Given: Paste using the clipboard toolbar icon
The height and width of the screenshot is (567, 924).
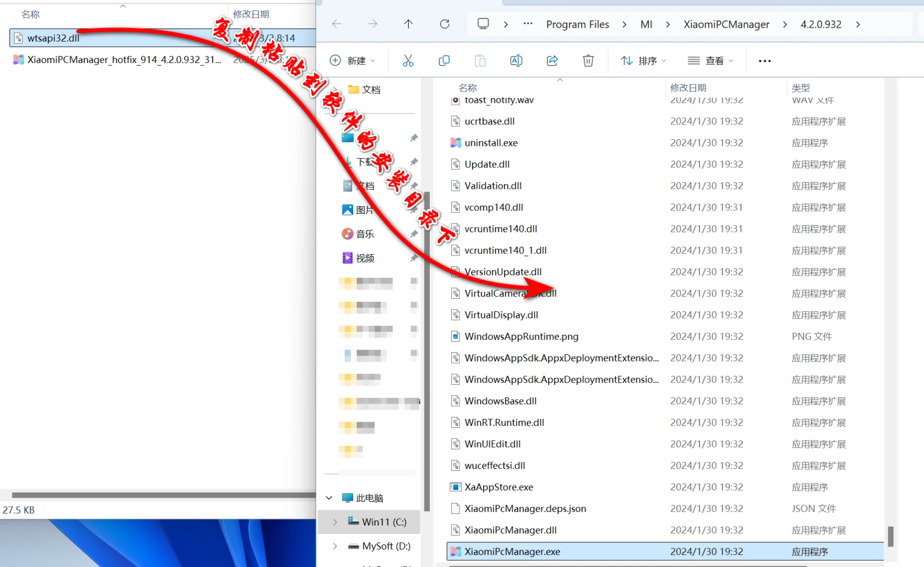Looking at the screenshot, I should pos(480,61).
